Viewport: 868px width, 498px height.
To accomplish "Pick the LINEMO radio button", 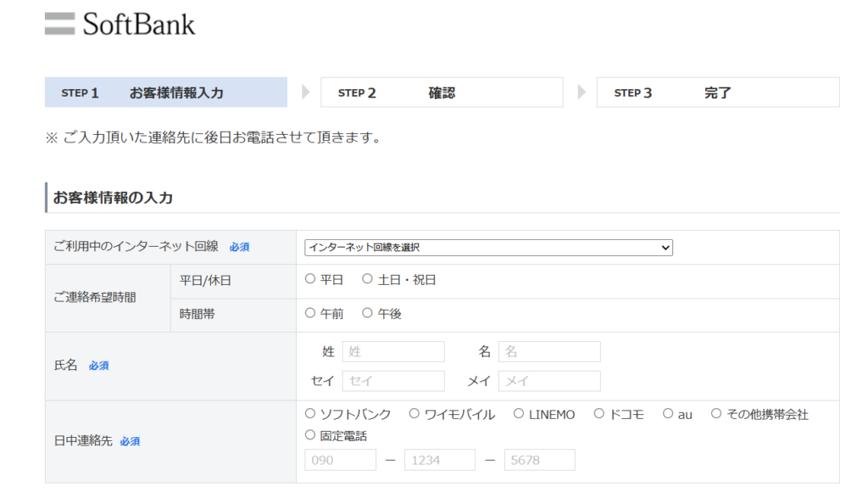I will pos(519,414).
